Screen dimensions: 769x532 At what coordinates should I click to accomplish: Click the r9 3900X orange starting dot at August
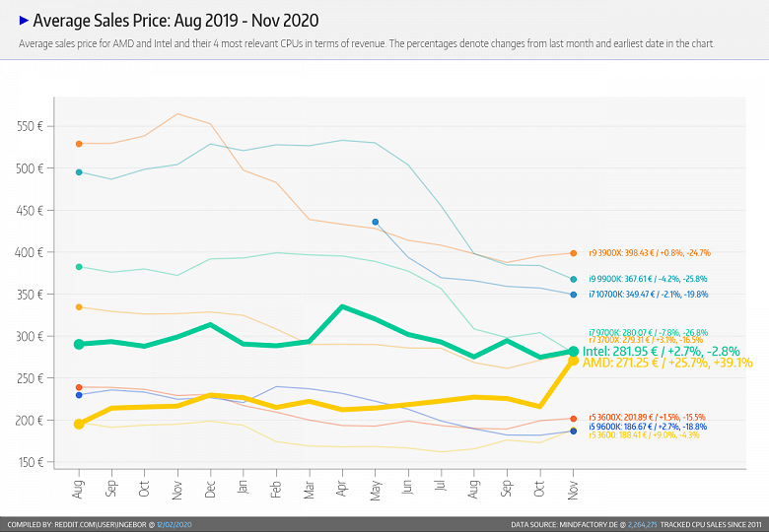pyautogui.click(x=79, y=144)
